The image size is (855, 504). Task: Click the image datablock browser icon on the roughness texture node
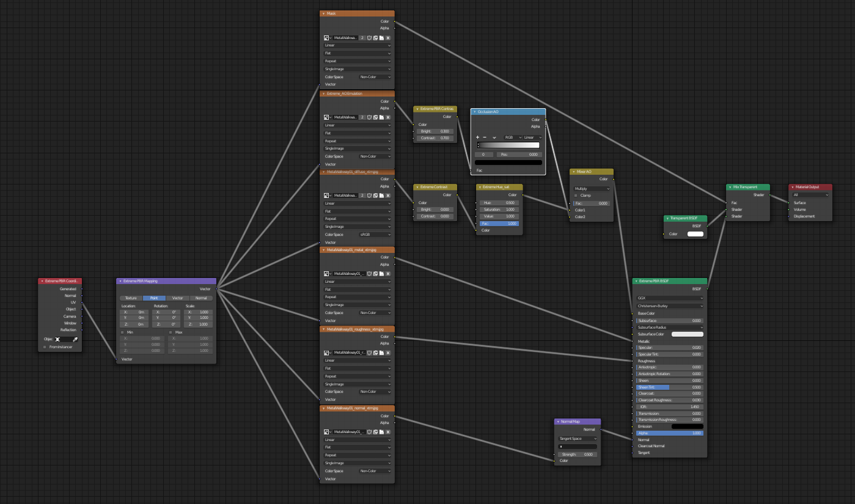click(x=326, y=352)
